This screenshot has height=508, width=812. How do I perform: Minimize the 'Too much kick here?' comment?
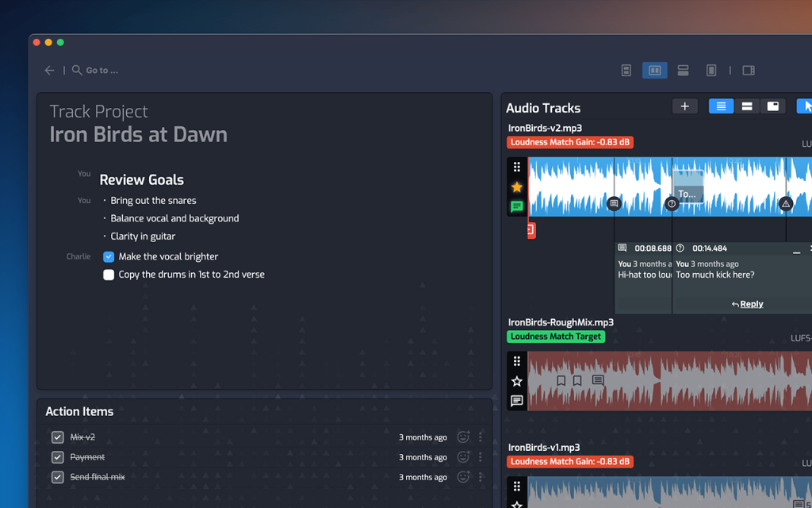click(x=796, y=251)
